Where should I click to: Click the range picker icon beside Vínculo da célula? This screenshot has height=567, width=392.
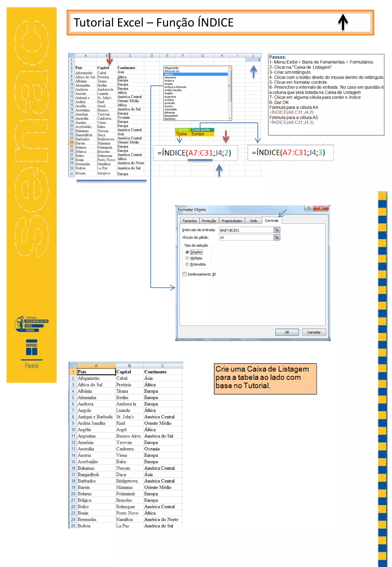(x=277, y=237)
